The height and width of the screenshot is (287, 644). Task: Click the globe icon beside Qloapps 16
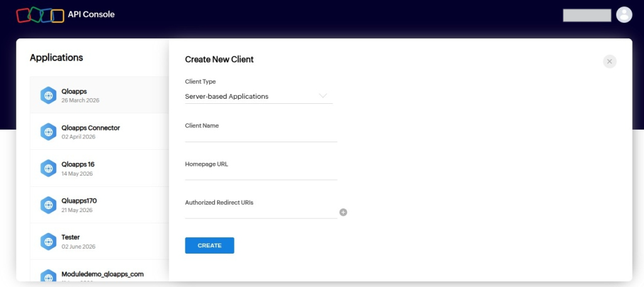48,168
